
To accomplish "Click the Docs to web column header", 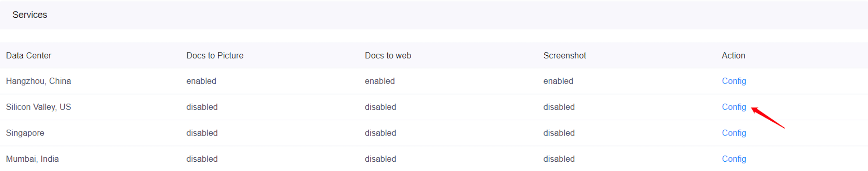I will click(x=388, y=55).
